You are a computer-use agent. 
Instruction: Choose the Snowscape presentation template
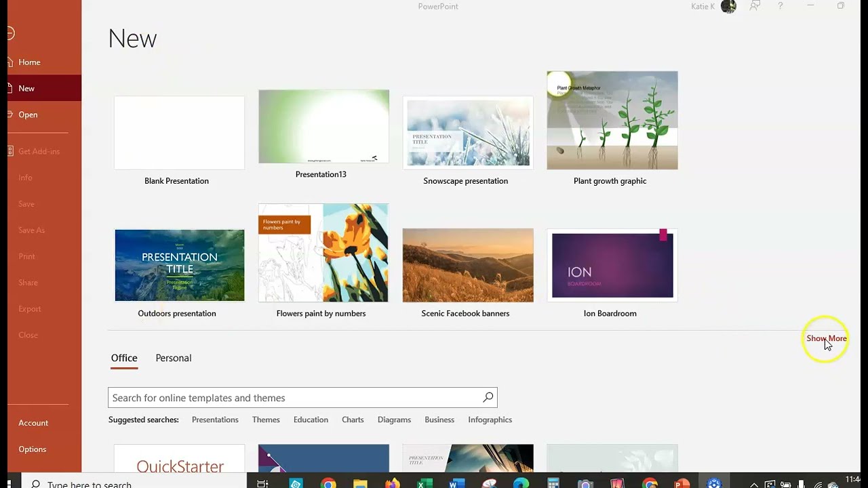point(468,133)
